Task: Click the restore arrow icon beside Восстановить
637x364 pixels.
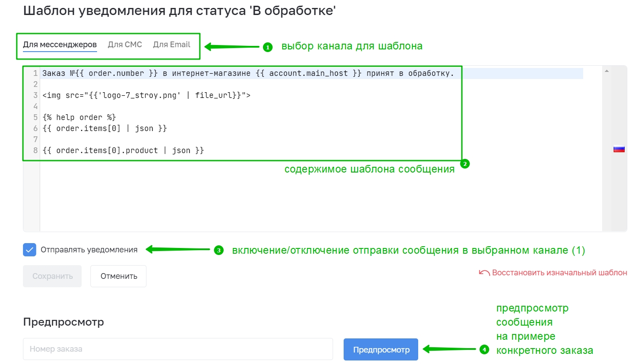Action: 484,273
